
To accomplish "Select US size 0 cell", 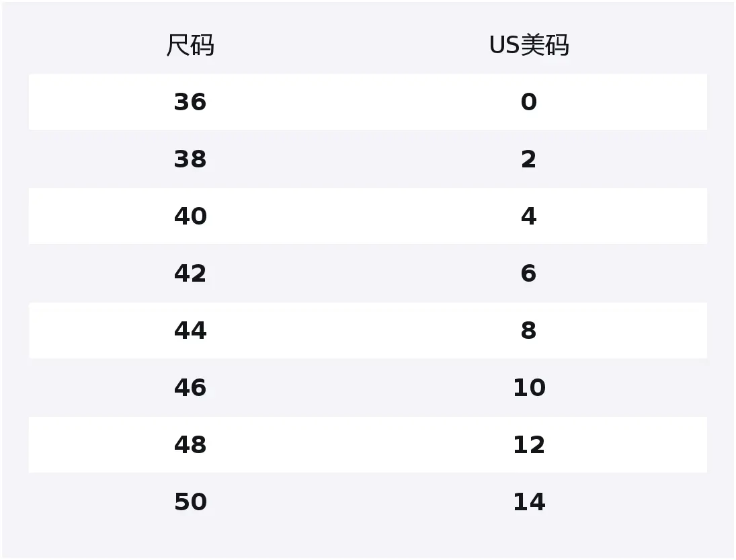I will pos(529,102).
